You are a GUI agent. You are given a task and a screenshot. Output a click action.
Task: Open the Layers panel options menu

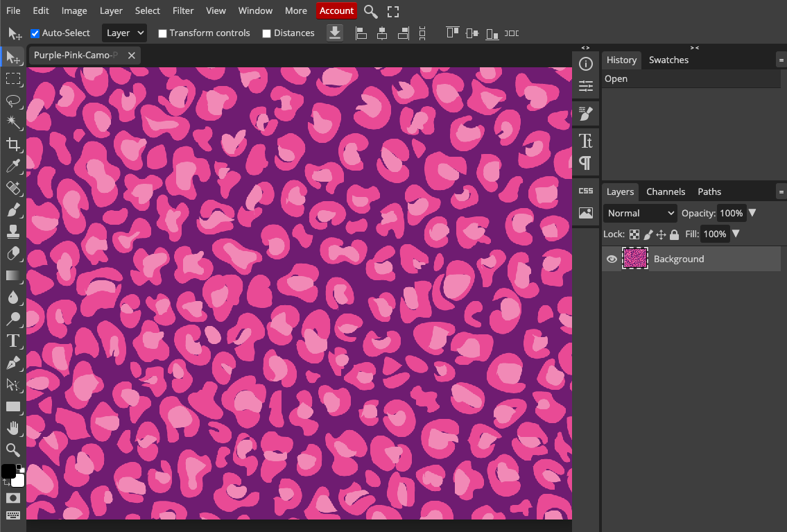pos(781,191)
